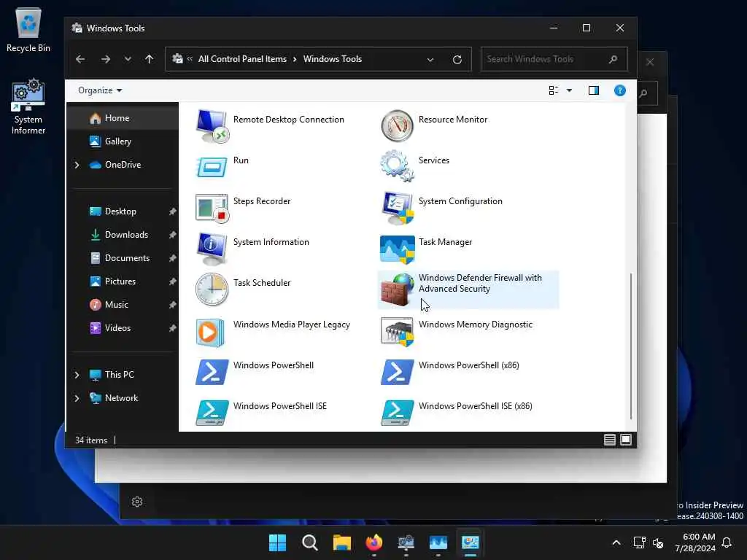Image resolution: width=747 pixels, height=560 pixels.
Task: Open the Recycle Bin desktop icon
Action: [x=28, y=30]
